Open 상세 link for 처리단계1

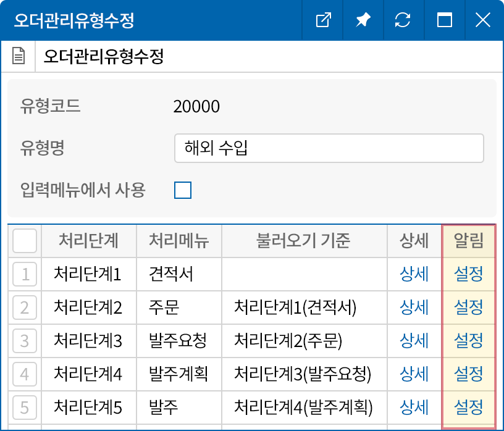[x=414, y=274]
